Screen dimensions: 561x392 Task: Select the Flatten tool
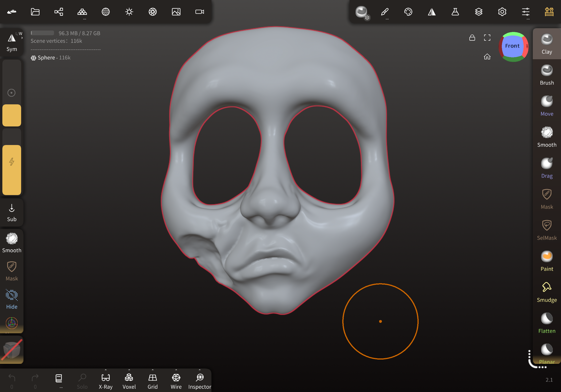[547, 323]
